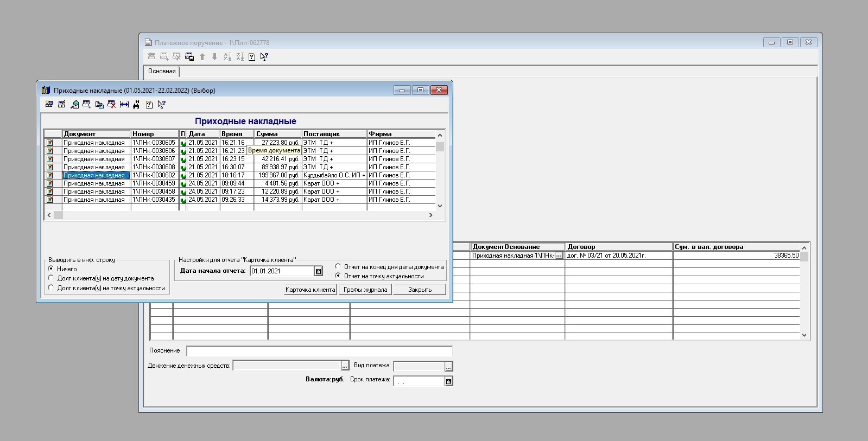The height and width of the screenshot is (441, 868).
Task: Click the sort ascending A-Z icon
Action: (x=227, y=56)
